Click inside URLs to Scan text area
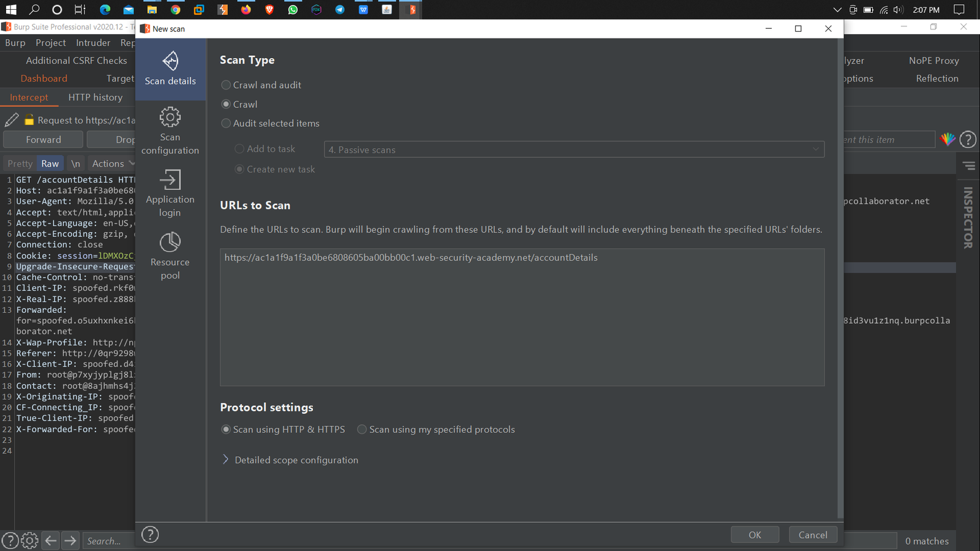Image resolution: width=980 pixels, height=551 pixels. coord(522,317)
